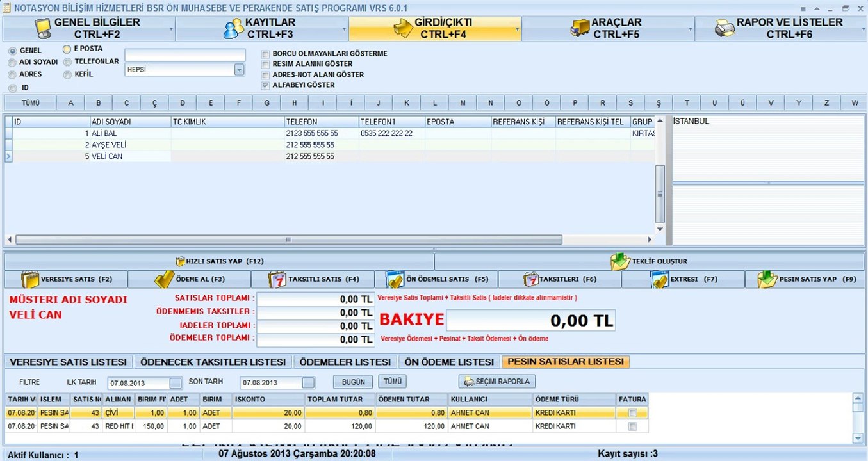868x461 pixels.
Task: Click TÜMÜ in the alphabet bar
Action: coord(30,103)
